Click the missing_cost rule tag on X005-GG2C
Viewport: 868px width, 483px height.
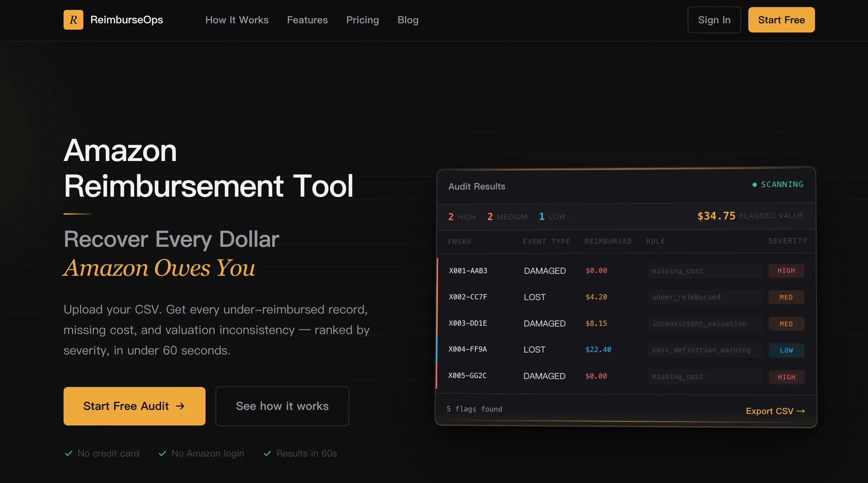click(x=677, y=376)
